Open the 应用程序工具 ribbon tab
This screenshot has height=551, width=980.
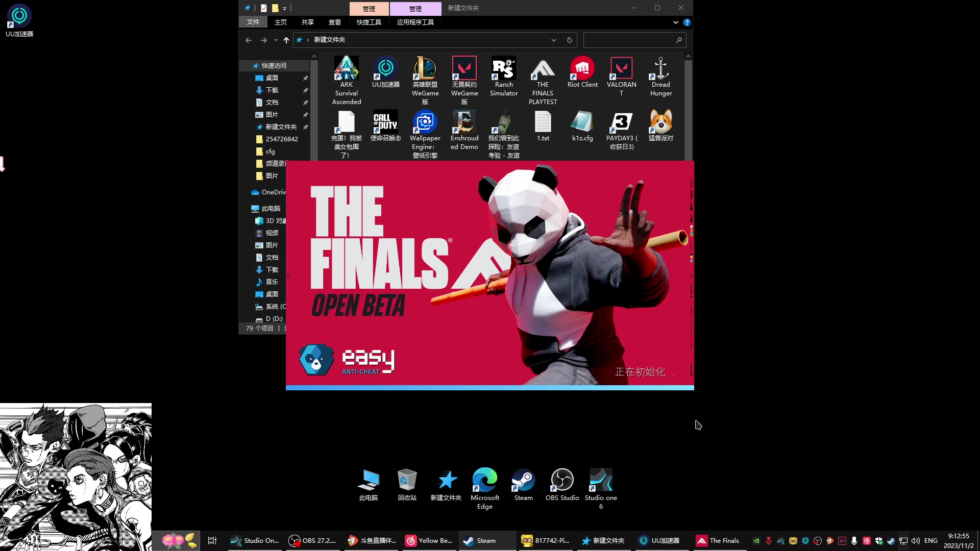tap(415, 22)
